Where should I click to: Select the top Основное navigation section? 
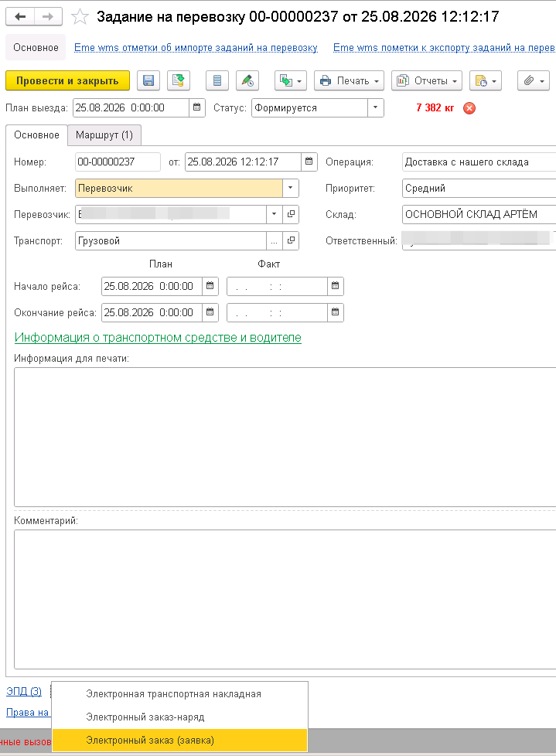tap(36, 47)
